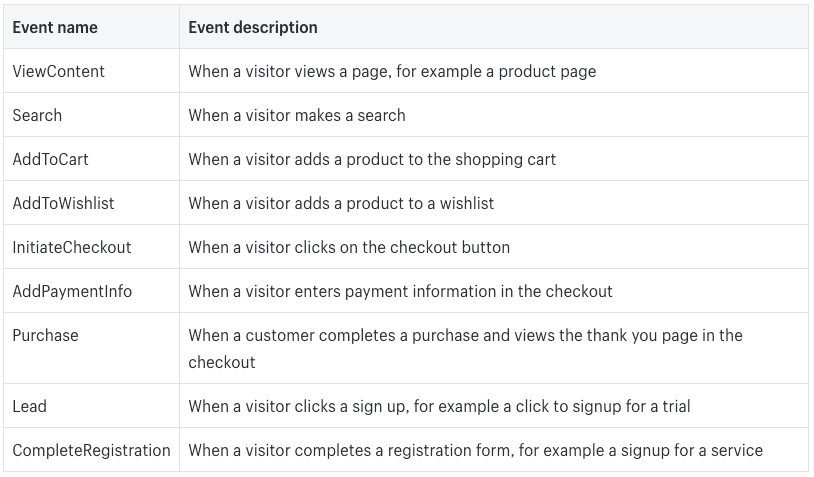The height and width of the screenshot is (477, 814).
Task: Select the AddToCart shopping cart description
Action: pos(372,159)
